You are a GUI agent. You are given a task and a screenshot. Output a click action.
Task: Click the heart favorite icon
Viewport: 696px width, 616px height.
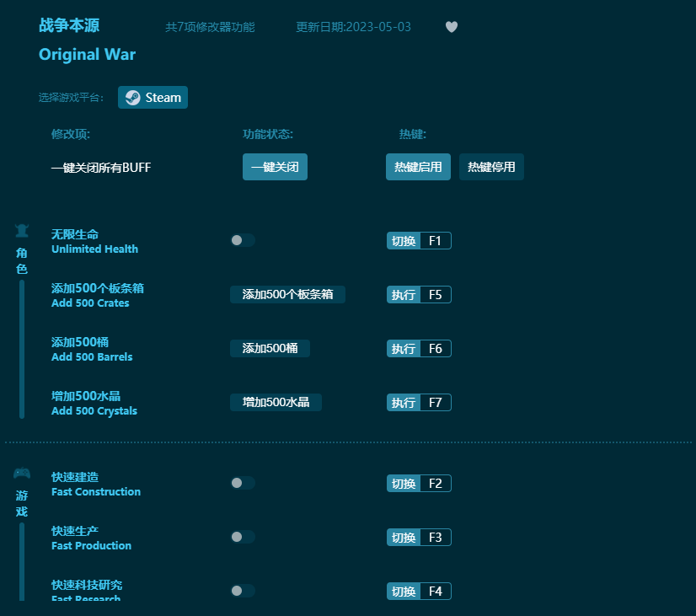pyautogui.click(x=452, y=27)
